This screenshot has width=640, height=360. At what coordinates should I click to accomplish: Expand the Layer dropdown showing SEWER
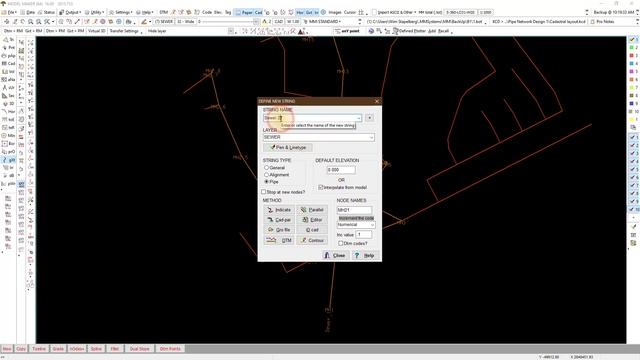pos(371,137)
